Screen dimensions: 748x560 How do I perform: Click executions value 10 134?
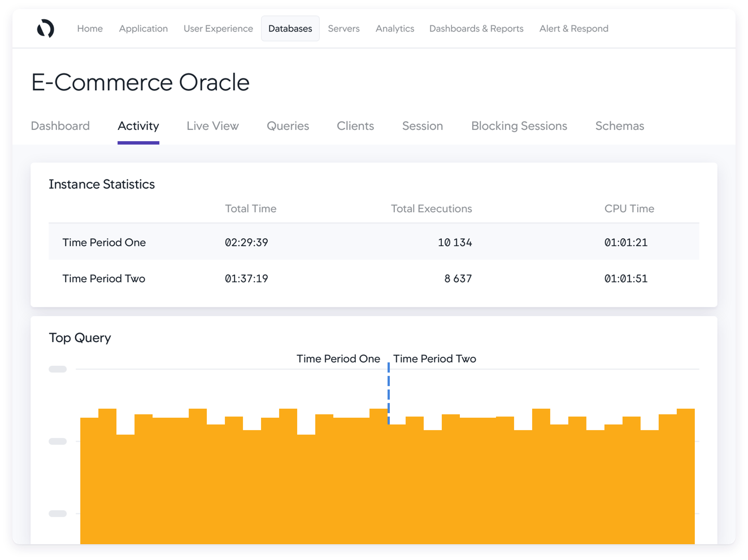[x=455, y=243]
